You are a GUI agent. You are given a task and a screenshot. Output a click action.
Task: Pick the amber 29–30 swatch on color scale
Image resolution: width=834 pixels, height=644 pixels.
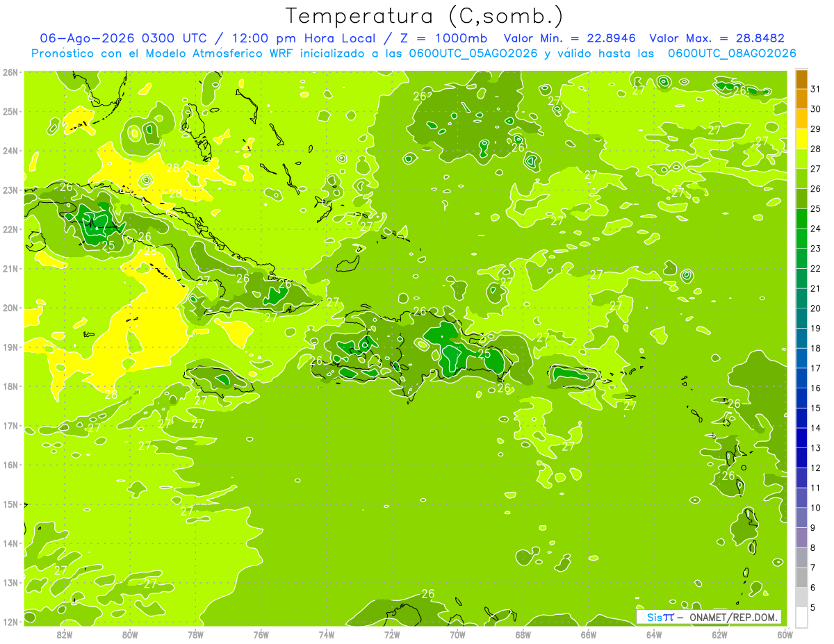tap(801, 119)
